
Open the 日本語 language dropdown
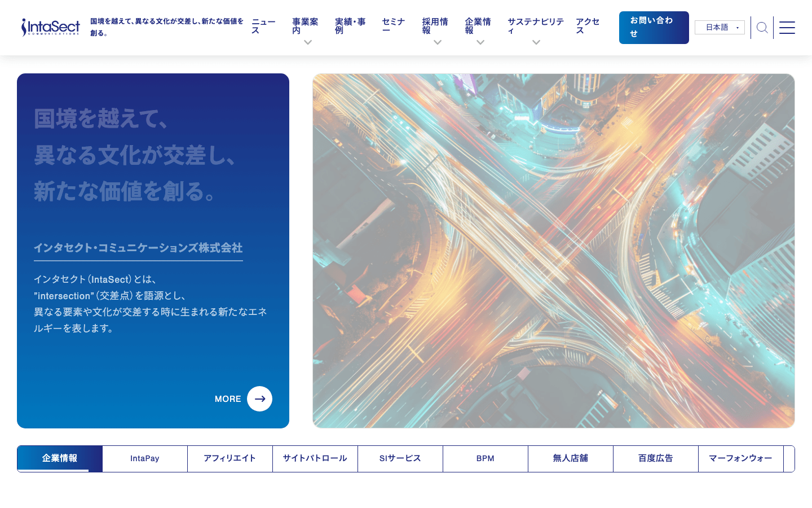pos(720,27)
